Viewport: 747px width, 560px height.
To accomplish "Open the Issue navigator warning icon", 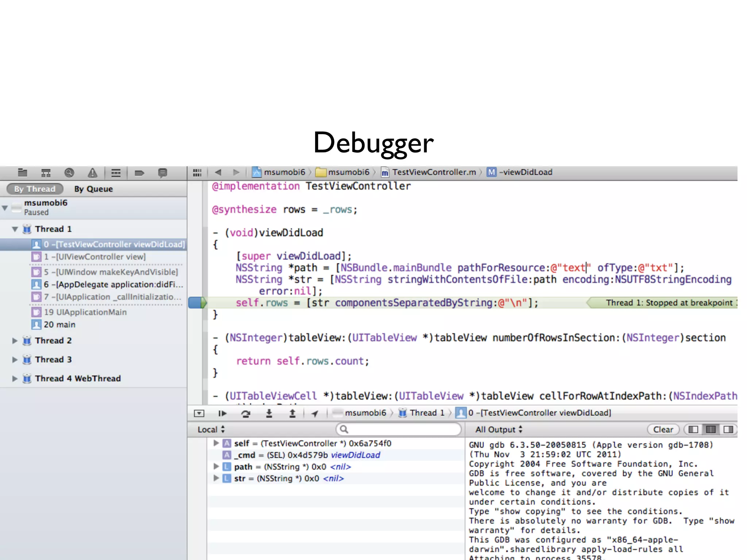I will [92, 173].
